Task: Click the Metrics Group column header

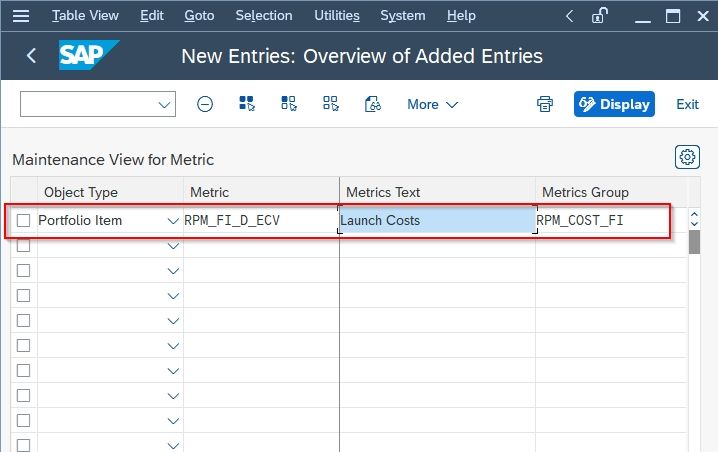Action: click(611, 192)
